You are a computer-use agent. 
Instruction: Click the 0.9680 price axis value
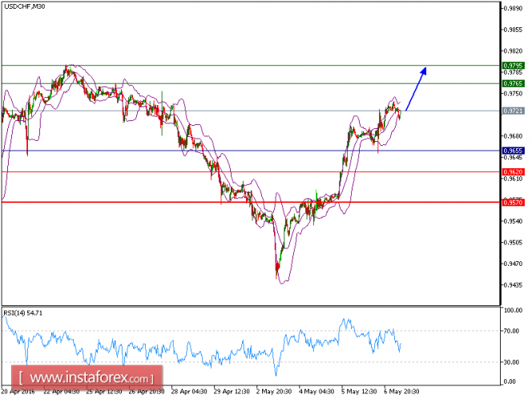pyautogui.click(x=513, y=136)
